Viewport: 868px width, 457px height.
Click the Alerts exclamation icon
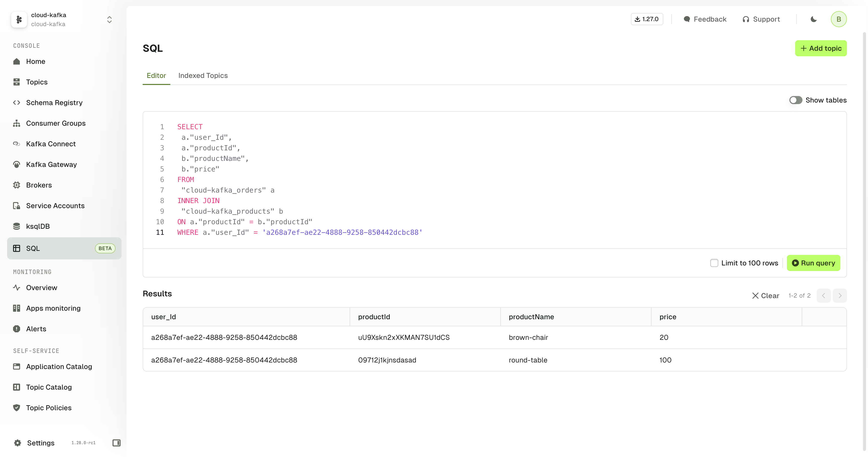tap(17, 329)
